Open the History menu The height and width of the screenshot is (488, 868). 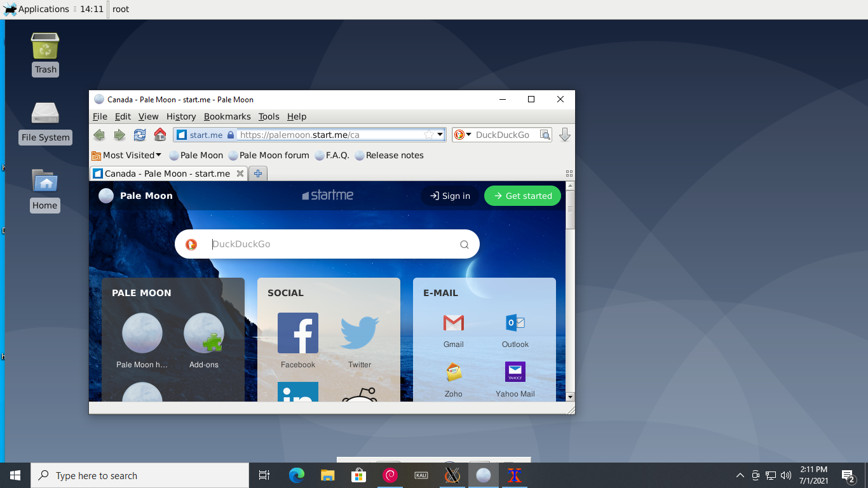(x=181, y=116)
